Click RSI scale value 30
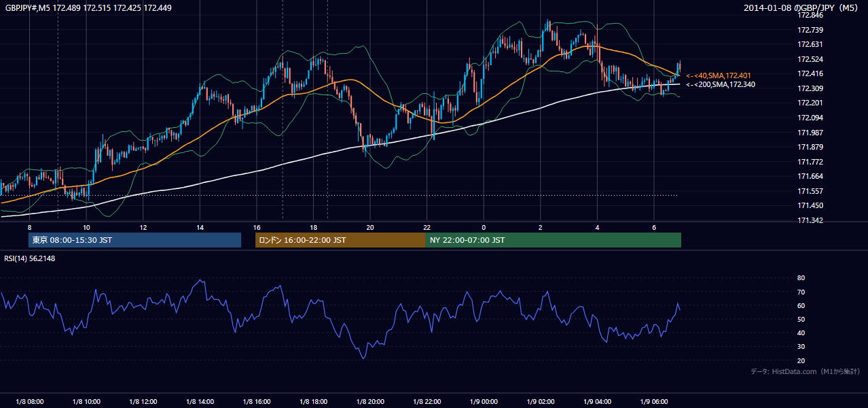Screen dimensions: 868x408 [x=801, y=347]
